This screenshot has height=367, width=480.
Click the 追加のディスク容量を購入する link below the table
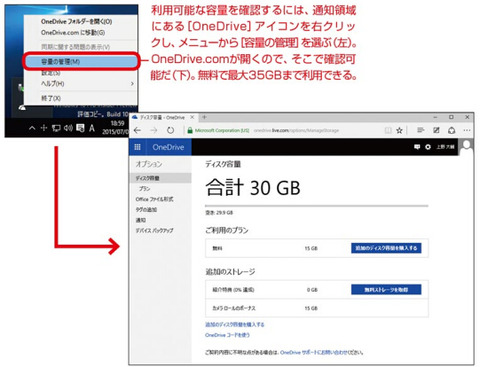(235, 324)
